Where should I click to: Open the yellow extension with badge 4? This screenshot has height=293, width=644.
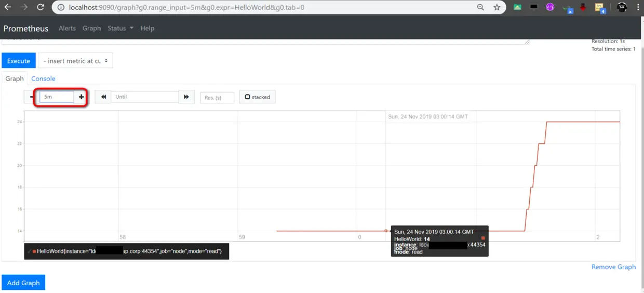click(x=600, y=8)
